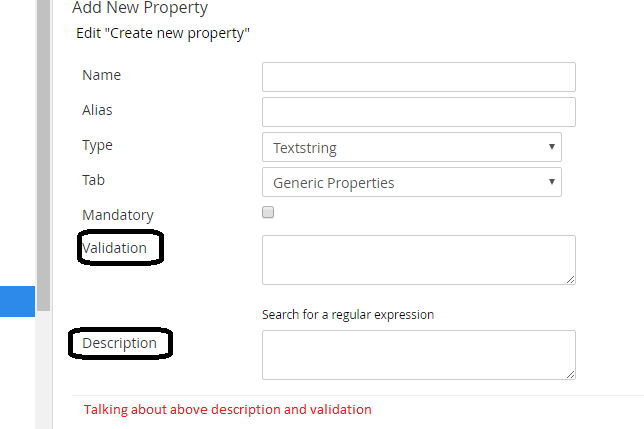Click the Mandatory label text
Viewport: 644px width, 429px height.
tap(117, 215)
